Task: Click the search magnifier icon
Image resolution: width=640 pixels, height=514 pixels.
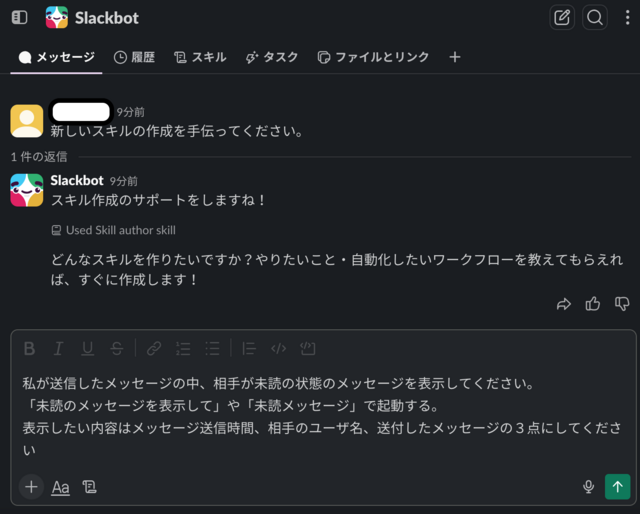Action: point(595,18)
